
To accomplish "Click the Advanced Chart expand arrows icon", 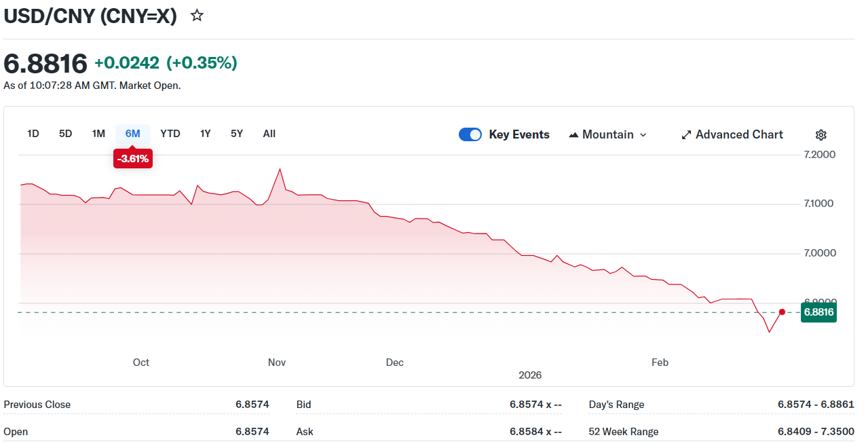I will click(686, 134).
